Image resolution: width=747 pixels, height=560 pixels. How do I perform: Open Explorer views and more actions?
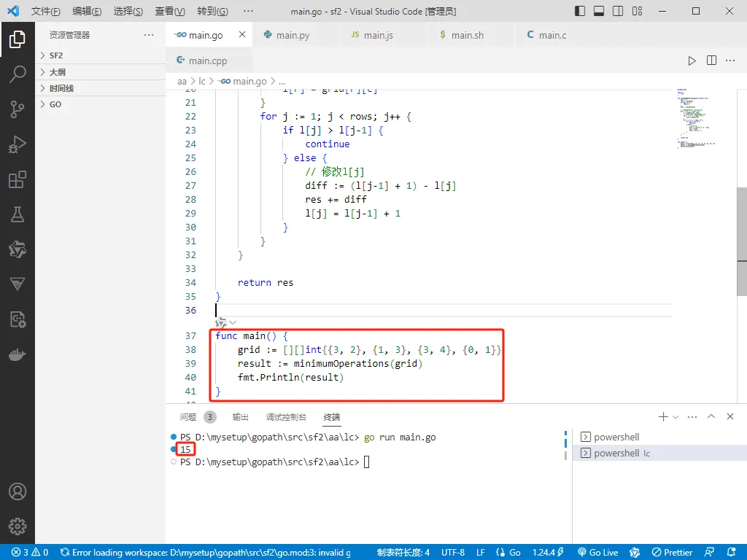149,35
